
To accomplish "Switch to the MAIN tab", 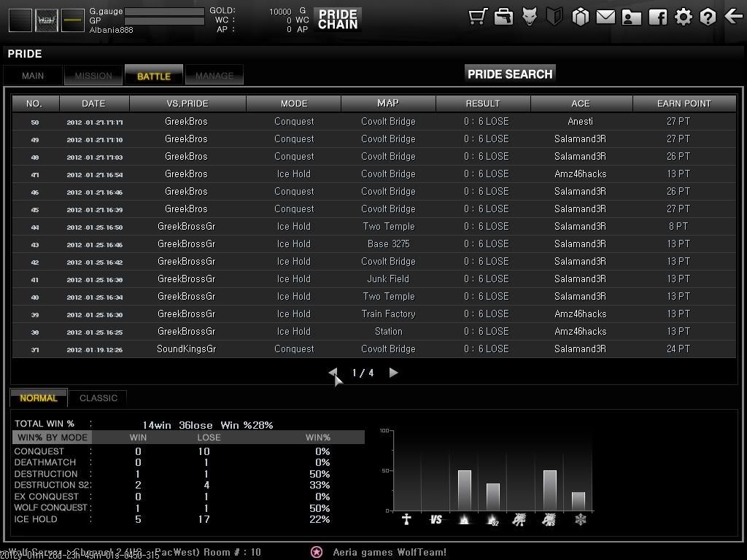I will click(x=33, y=76).
